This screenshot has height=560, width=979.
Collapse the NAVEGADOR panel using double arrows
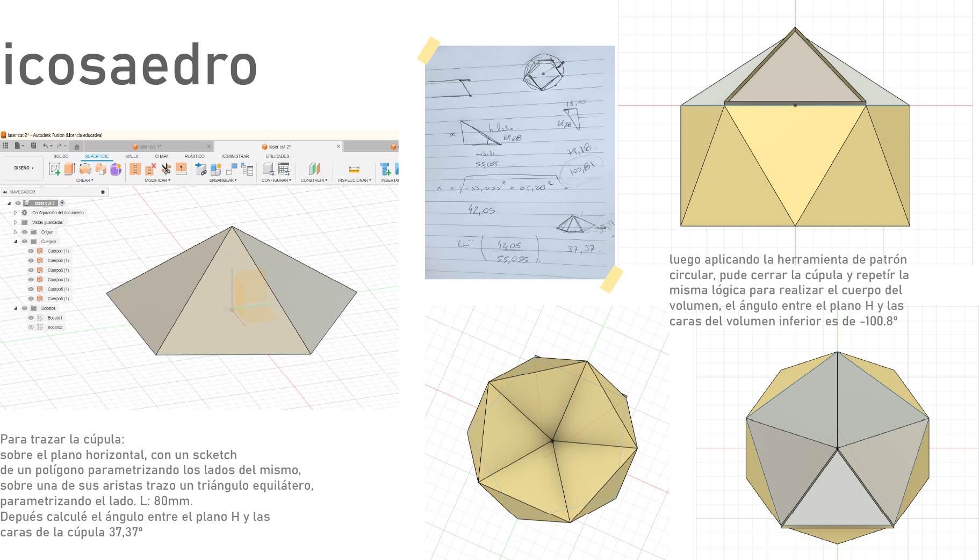point(5,192)
